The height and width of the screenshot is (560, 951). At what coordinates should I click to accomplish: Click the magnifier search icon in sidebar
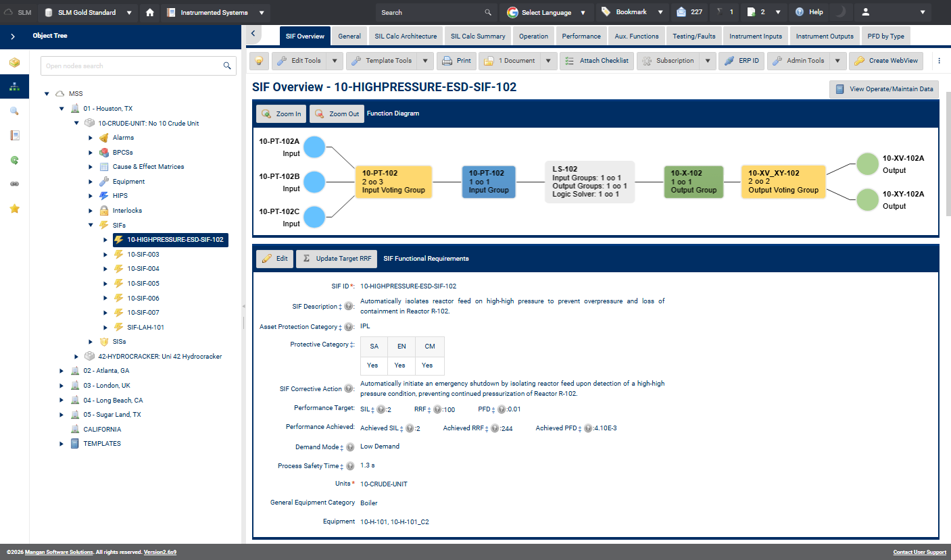point(14,111)
